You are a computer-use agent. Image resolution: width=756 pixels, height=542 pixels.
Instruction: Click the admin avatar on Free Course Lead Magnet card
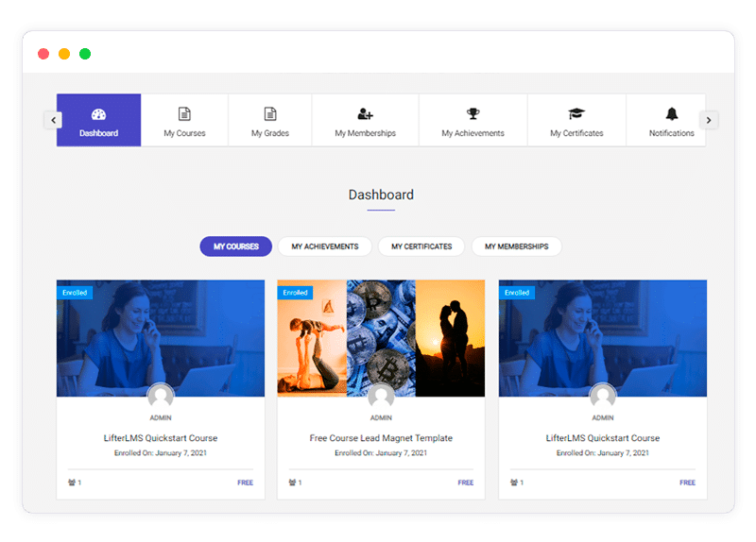point(381,396)
